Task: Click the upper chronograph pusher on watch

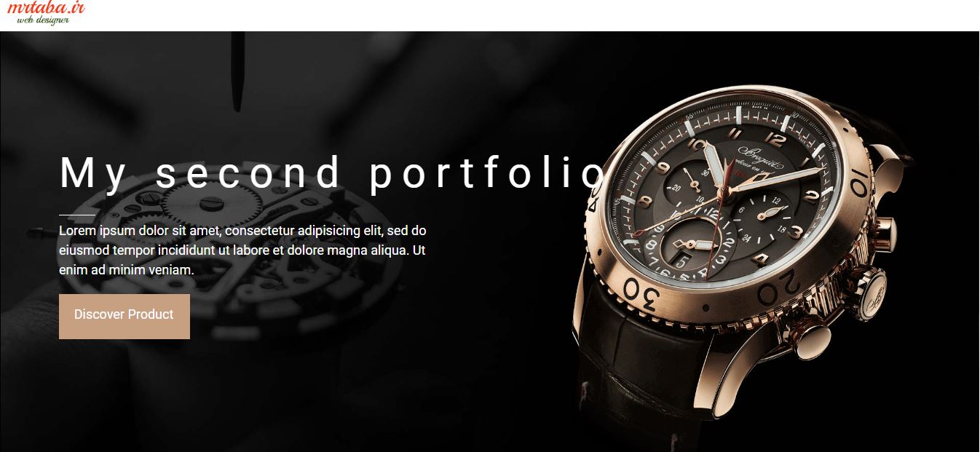Action: [885, 231]
